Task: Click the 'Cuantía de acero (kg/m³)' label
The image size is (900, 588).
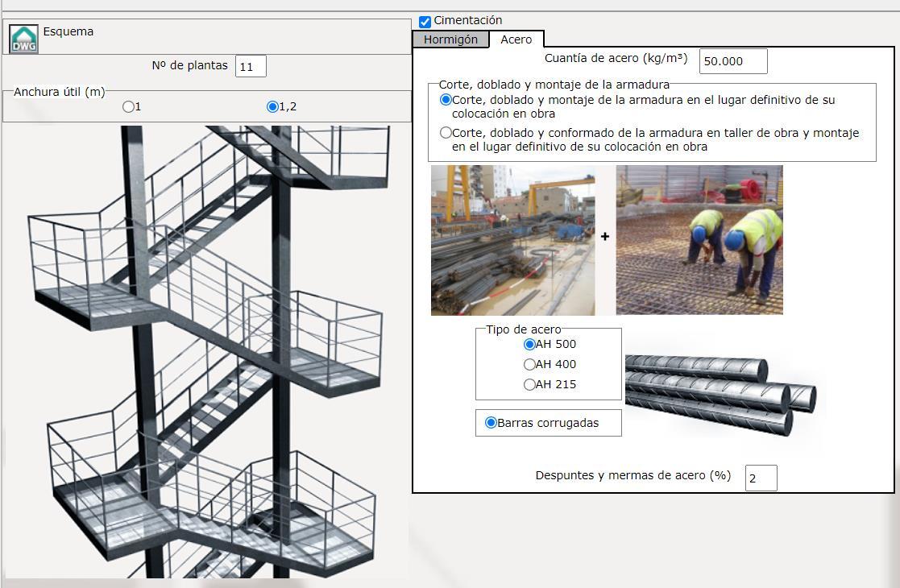Action: (616, 59)
